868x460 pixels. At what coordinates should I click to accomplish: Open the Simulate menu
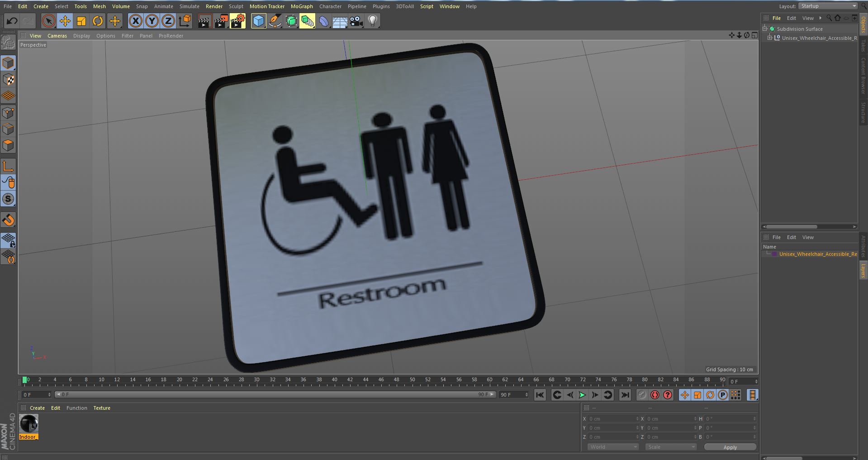[x=189, y=6]
